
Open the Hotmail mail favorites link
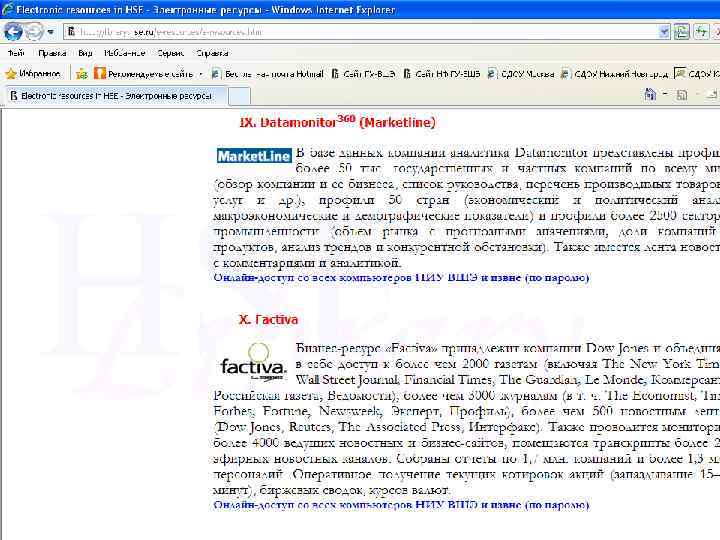click(x=267, y=73)
